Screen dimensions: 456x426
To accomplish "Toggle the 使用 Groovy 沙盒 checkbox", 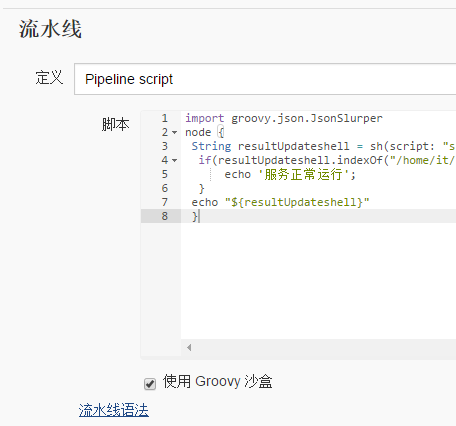I will 150,384.
